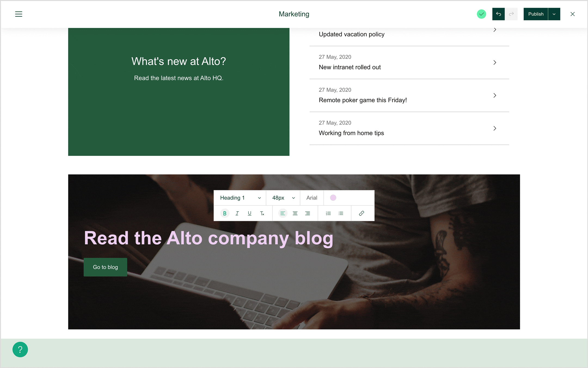Click the green checkmark save icon
588x368 pixels.
click(x=482, y=14)
